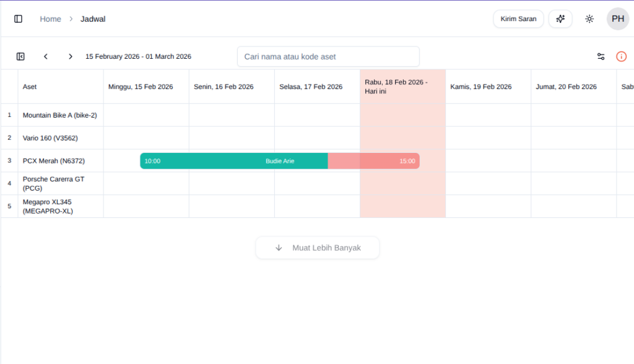Image resolution: width=634 pixels, height=364 pixels.
Task: Focus the asset name search field
Action: tap(328, 56)
